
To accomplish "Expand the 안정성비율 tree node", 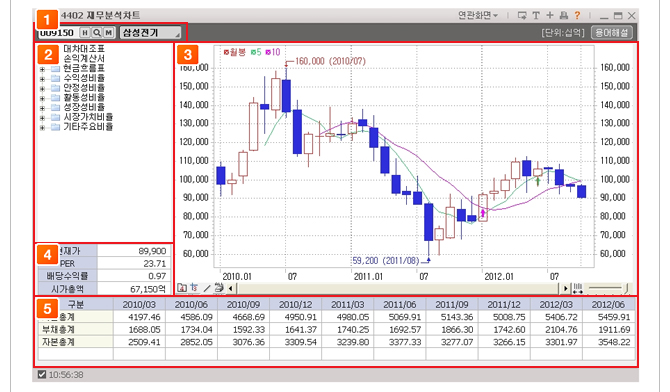I will point(42,88).
